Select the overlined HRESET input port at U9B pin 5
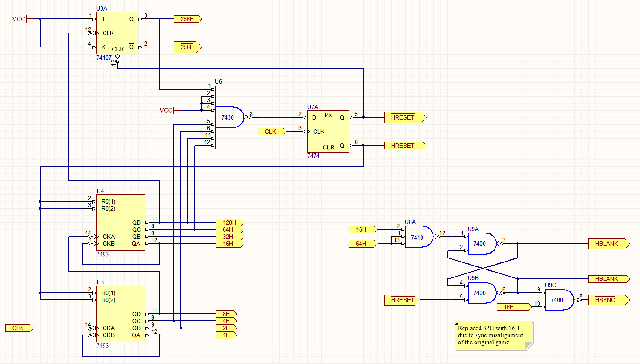This screenshot has width=640, height=364. click(x=402, y=300)
